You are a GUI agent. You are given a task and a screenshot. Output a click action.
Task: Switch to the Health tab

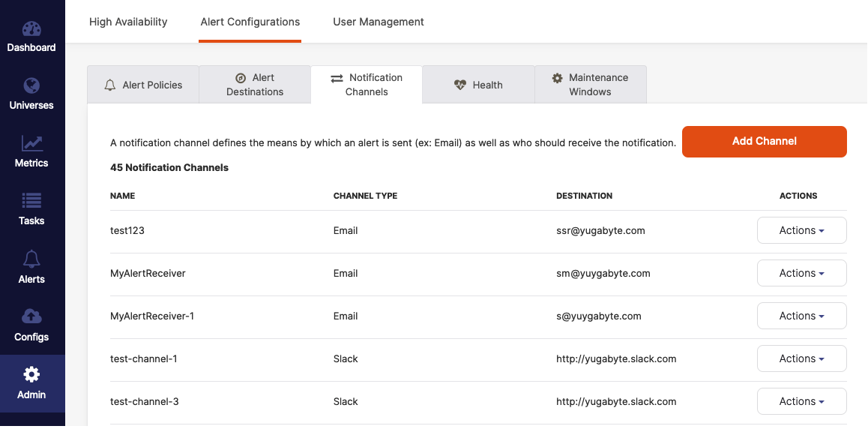pos(478,85)
